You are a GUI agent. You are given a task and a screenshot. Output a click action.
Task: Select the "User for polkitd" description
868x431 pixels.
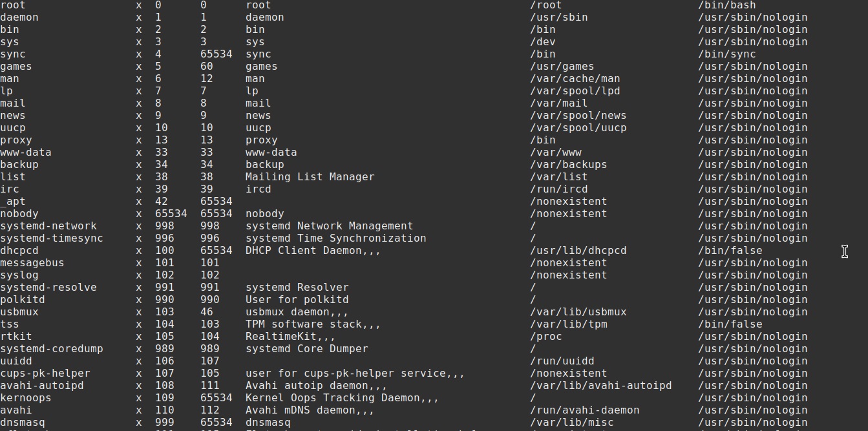click(x=297, y=300)
